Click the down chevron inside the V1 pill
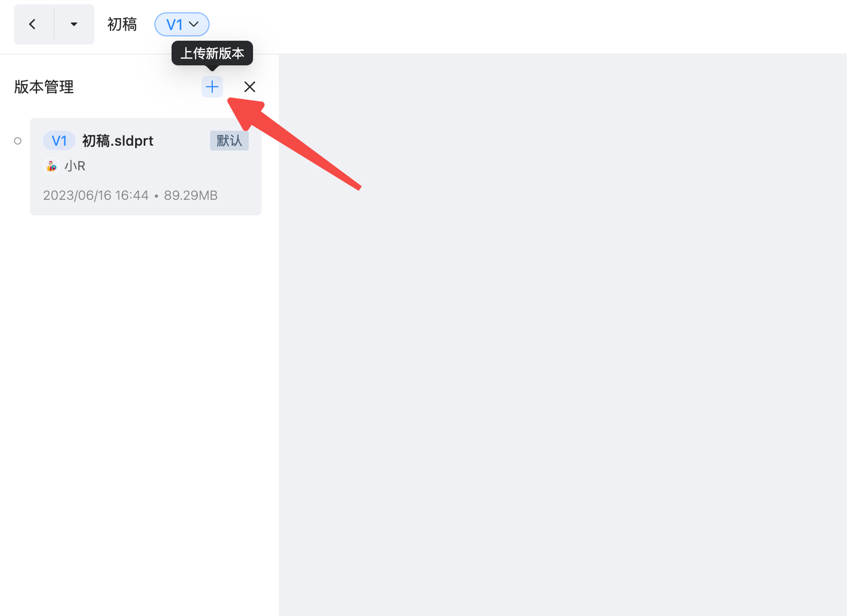 point(194,25)
